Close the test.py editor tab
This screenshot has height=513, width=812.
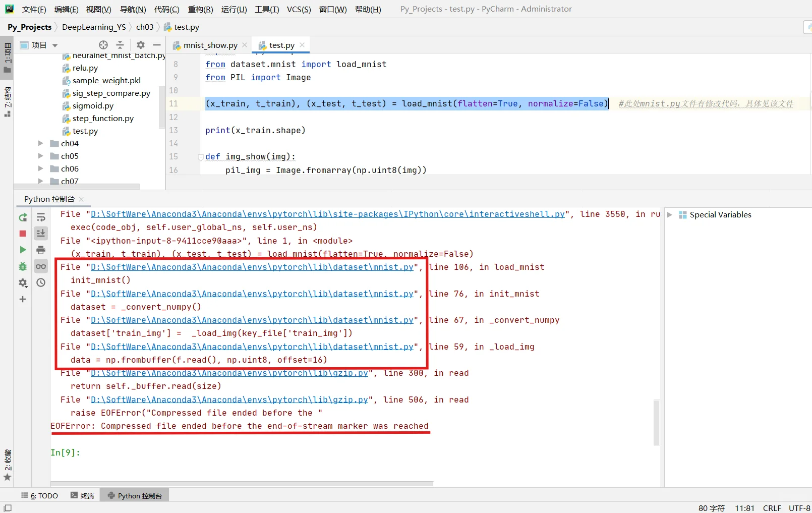pyautogui.click(x=302, y=45)
